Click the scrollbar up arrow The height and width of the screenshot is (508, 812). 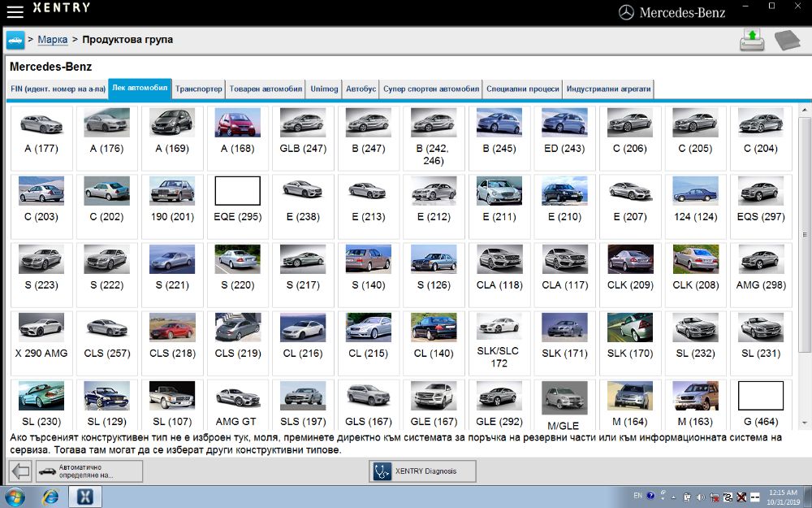805,111
